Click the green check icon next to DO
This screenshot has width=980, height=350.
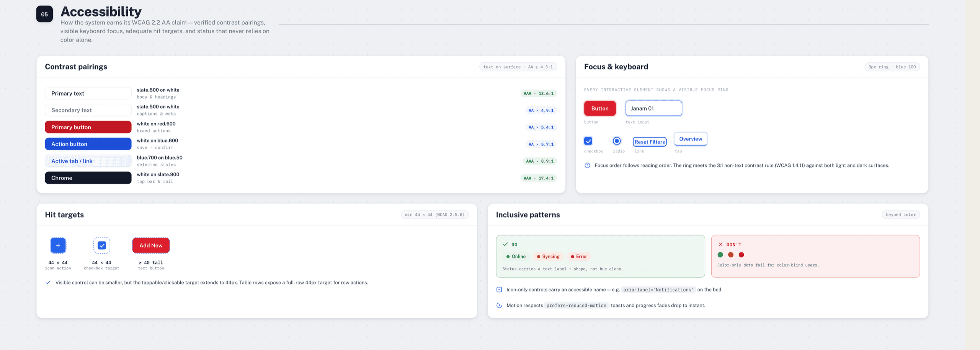point(505,244)
